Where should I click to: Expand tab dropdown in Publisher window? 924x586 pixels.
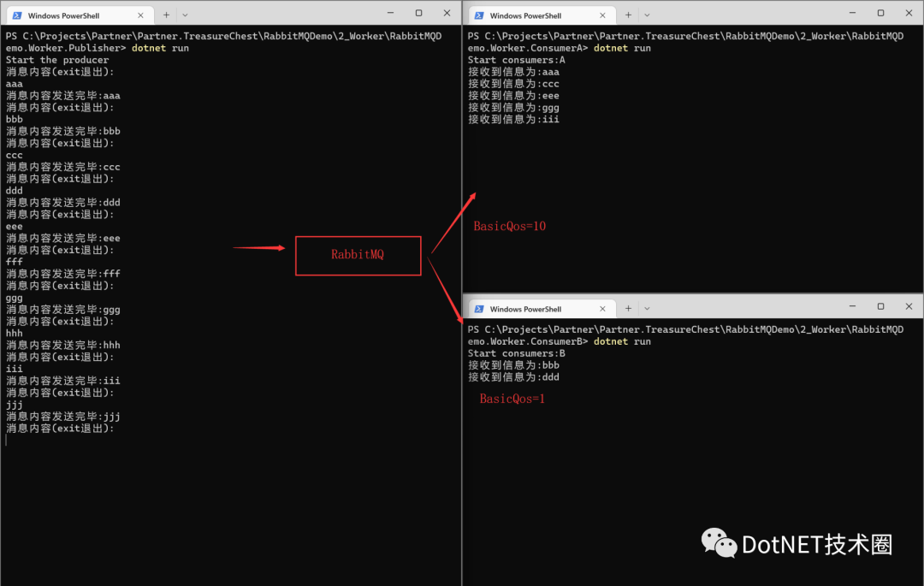coord(185,15)
